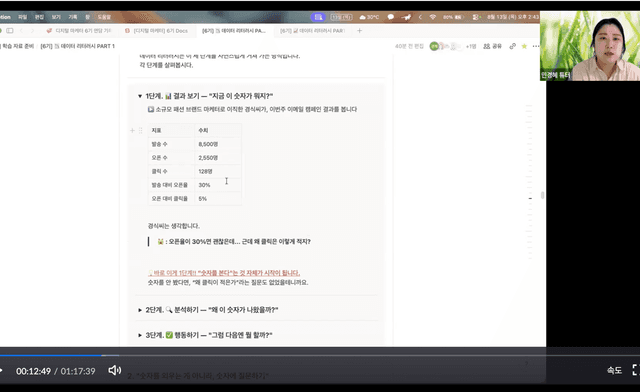640x392 pixels.
Task: Click the 지표 table header cell
Action: [171, 130]
